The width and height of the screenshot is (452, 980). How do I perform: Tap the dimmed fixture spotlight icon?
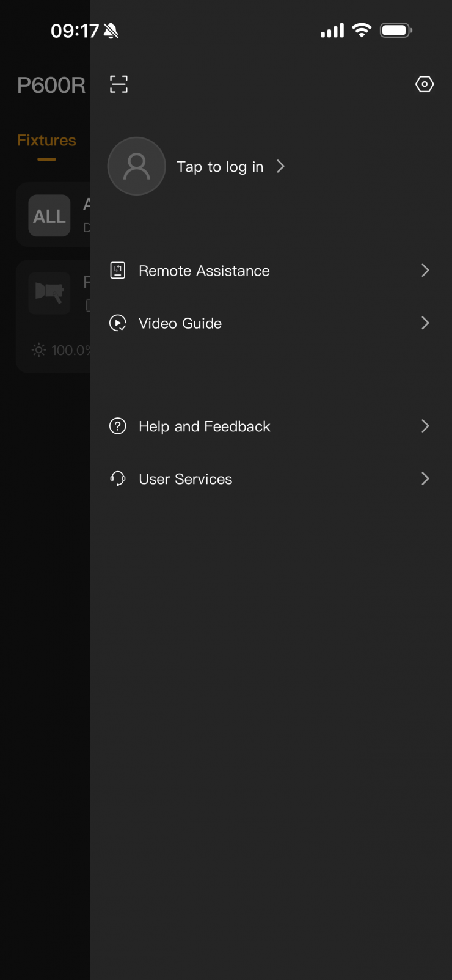coord(49,293)
